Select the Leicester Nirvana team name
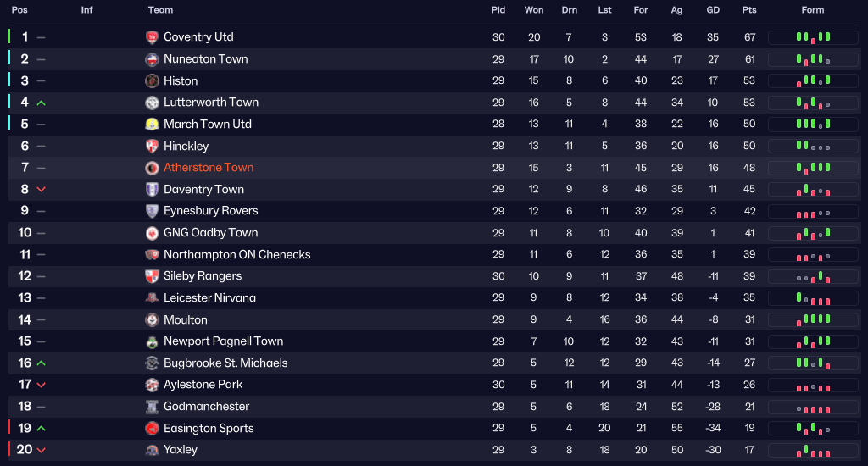Image resolution: width=868 pixels, height=466 pixels. click(x=209, y=298)
